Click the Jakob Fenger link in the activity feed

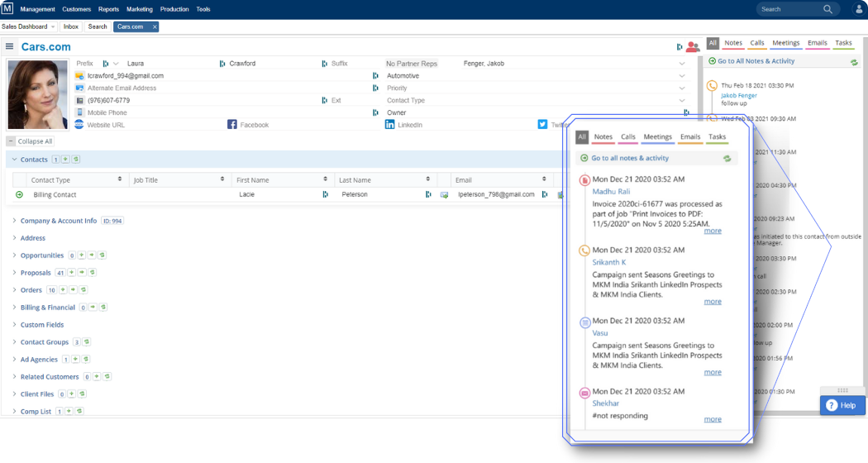point(738,95)
